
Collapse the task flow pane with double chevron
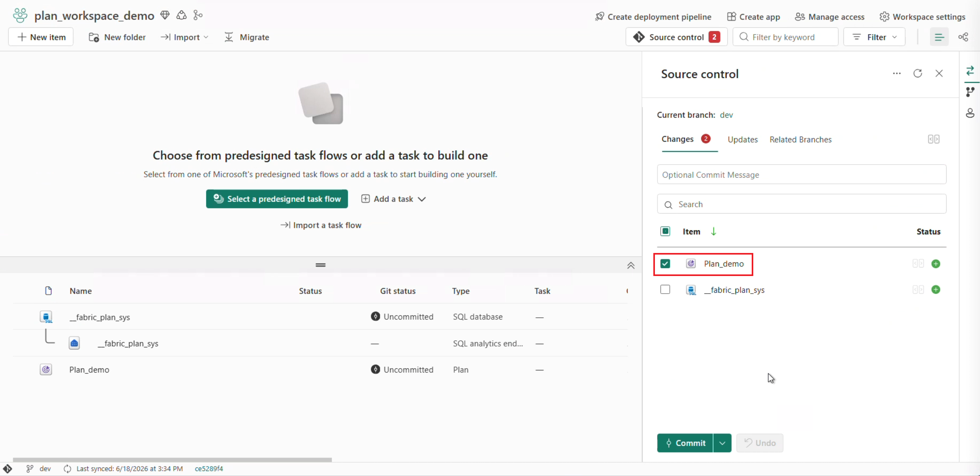[631, 265]
